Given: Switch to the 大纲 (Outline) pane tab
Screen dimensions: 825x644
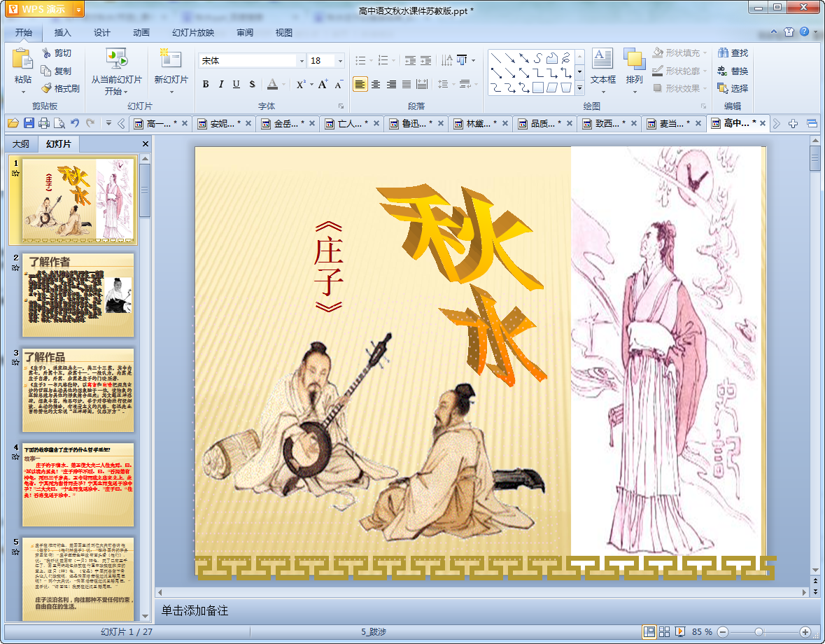Looking at the screenshot, I should point(21,144).
